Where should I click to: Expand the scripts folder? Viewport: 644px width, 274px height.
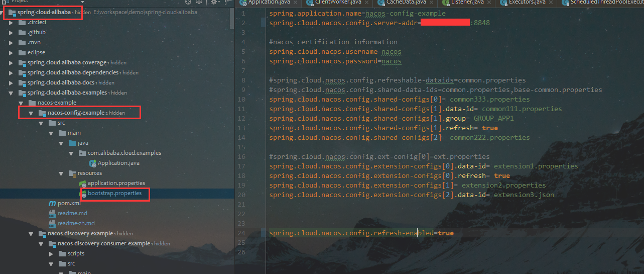(x=51, y=253)
